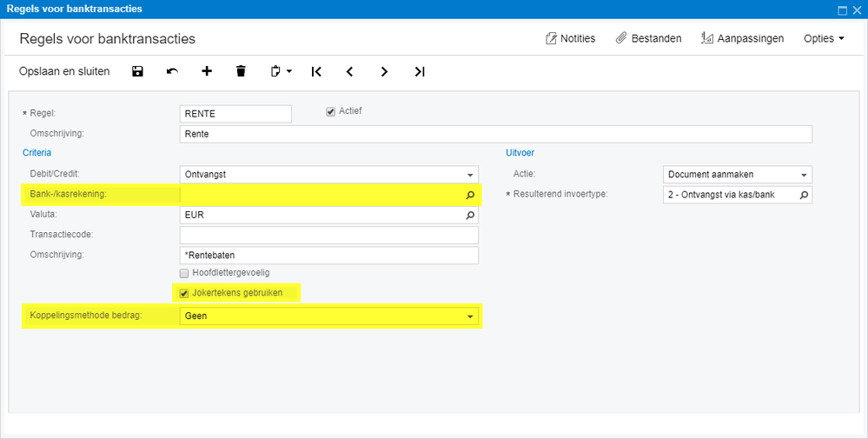This screenshot has height=439, width=868.
Task: Go to the previous record
Action: pos(349,71)
